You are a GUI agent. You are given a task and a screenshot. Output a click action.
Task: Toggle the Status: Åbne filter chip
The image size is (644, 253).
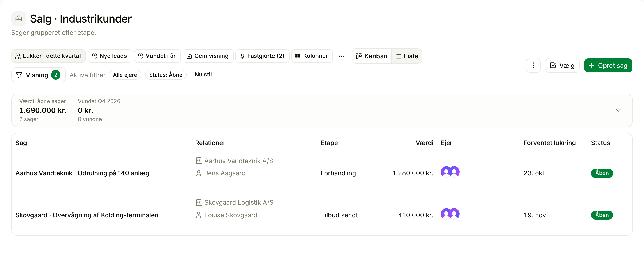(x=166, y=75)
